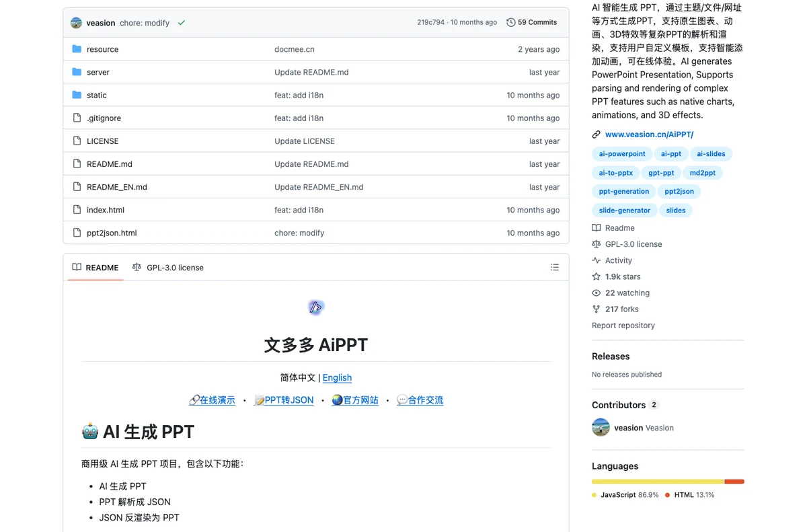Open the Releases heading link

click(x=611, y=356)
